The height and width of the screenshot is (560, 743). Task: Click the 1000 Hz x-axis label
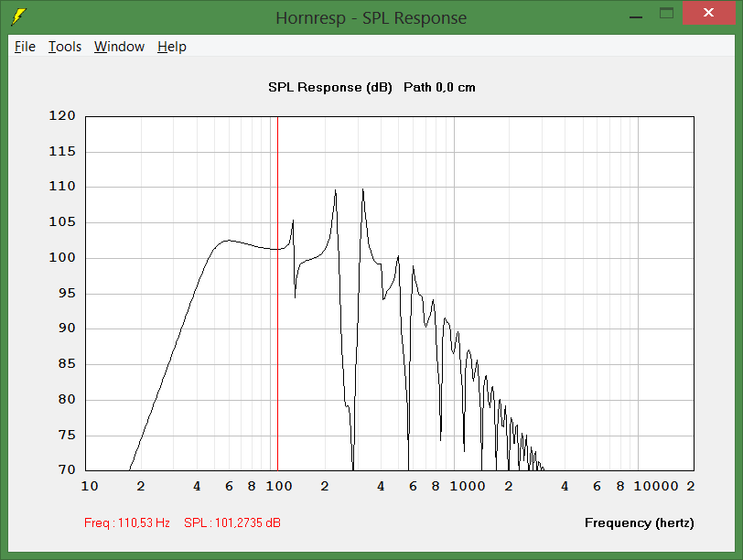[468, 486]
